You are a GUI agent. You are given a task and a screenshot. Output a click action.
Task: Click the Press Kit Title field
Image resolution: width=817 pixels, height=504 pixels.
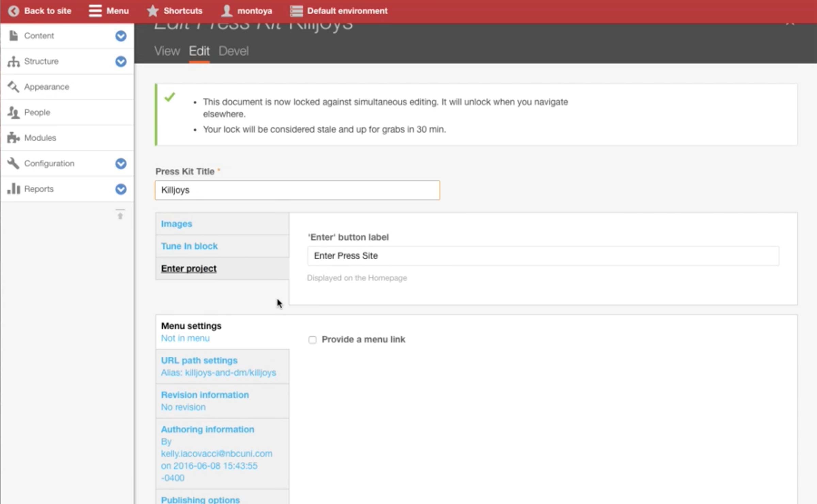(x=297, y=190)
